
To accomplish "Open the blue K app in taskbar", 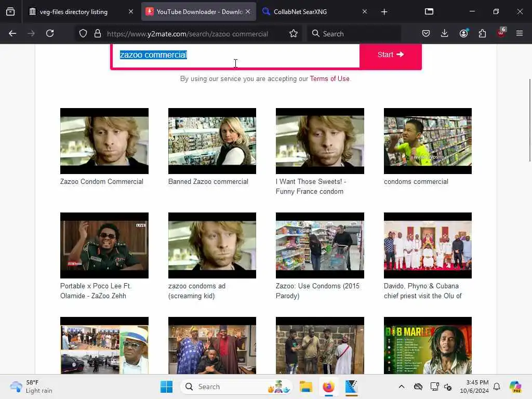I will click(x=351, y=387).
